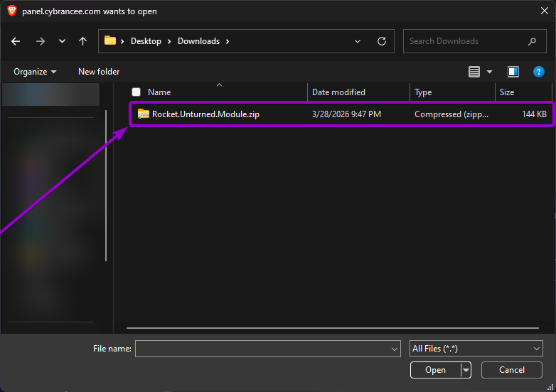This screenshot has width=556, height=392.
Task: Go forward with the right arrow
Action: click(41, 41)
